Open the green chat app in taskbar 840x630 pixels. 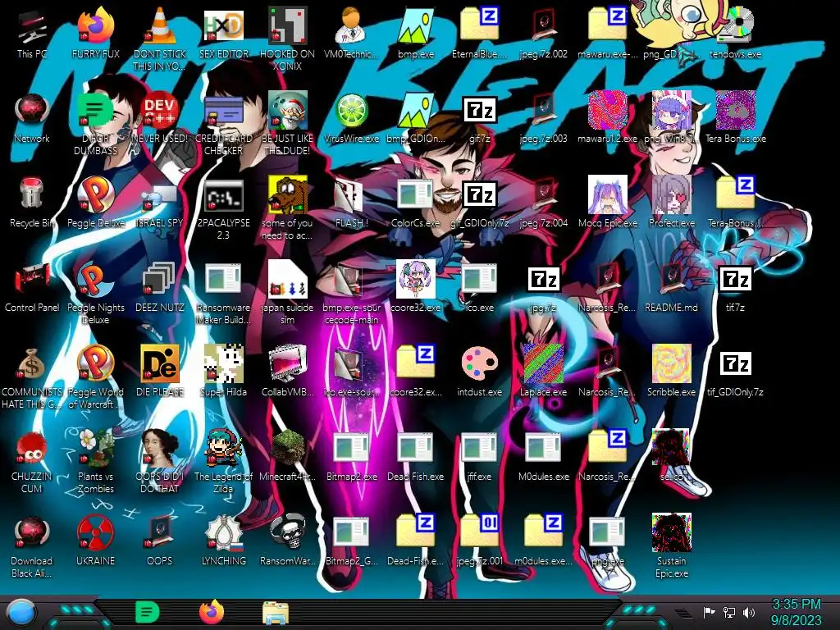click(x=148, y=612)
